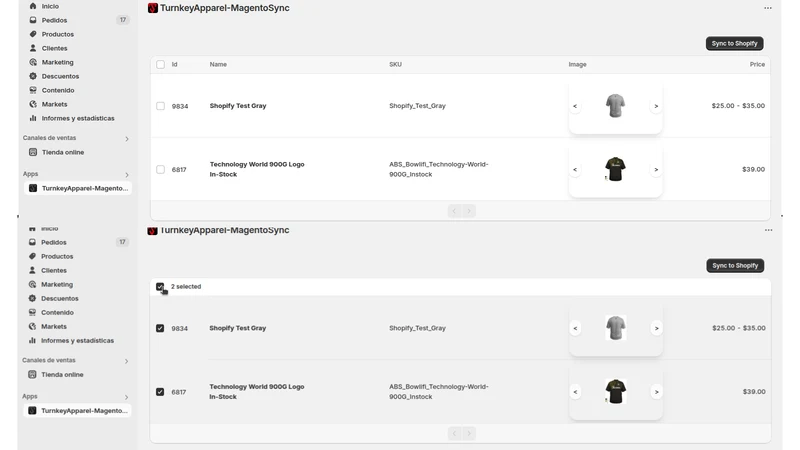800x450 pixels.
Task: Select Clientes person icon in lower sidebar
Action: [x=32, y=270]
